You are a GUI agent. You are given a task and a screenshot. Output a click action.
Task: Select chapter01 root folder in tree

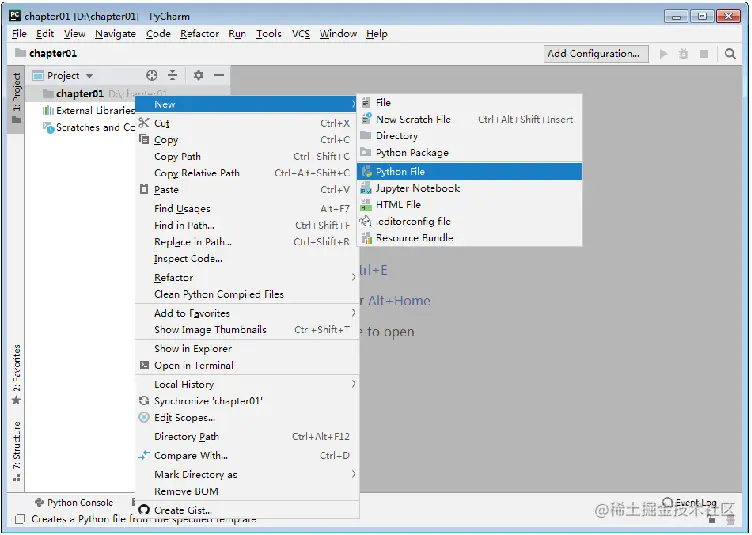(x=80, y=93)
